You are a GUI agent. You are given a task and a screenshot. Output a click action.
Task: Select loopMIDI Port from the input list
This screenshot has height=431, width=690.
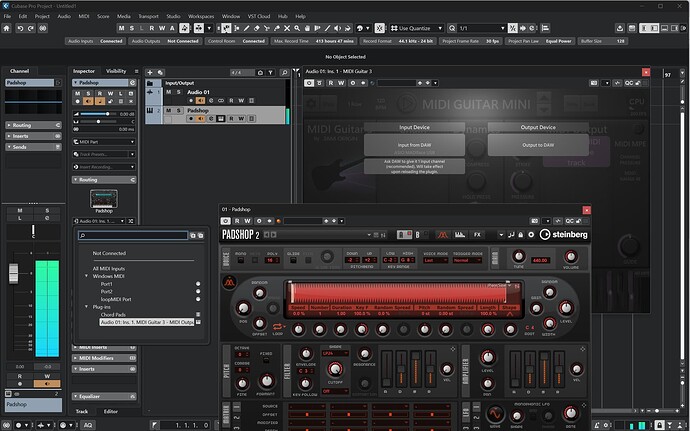point(115,299)
